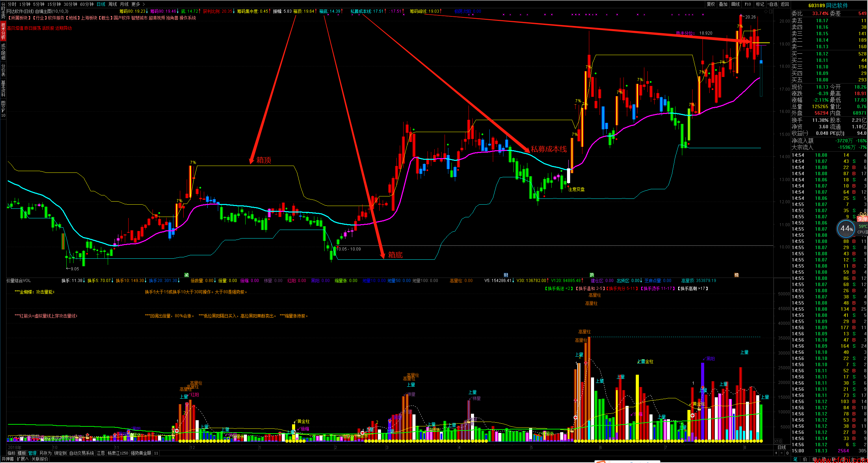This screenshot has height=463, width=868.
Task: Open the F10 company info button
Action: pos(748,4)
